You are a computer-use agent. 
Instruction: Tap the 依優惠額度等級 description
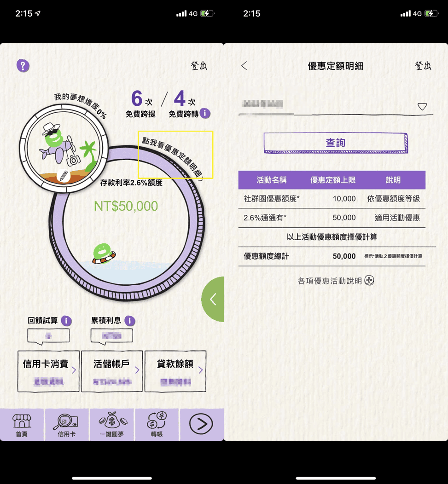pyautogui.click(x=393, y=198)
